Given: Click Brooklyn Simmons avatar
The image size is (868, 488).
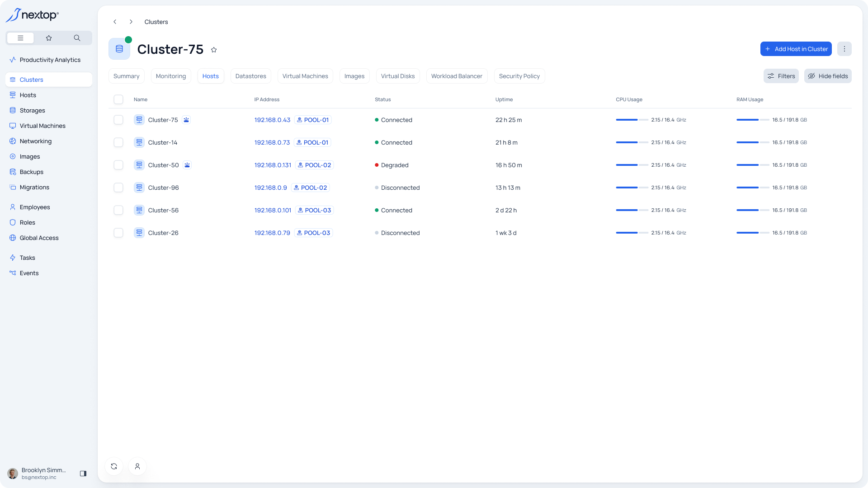Looking at the screenshot, I should [x=13, y=474].
